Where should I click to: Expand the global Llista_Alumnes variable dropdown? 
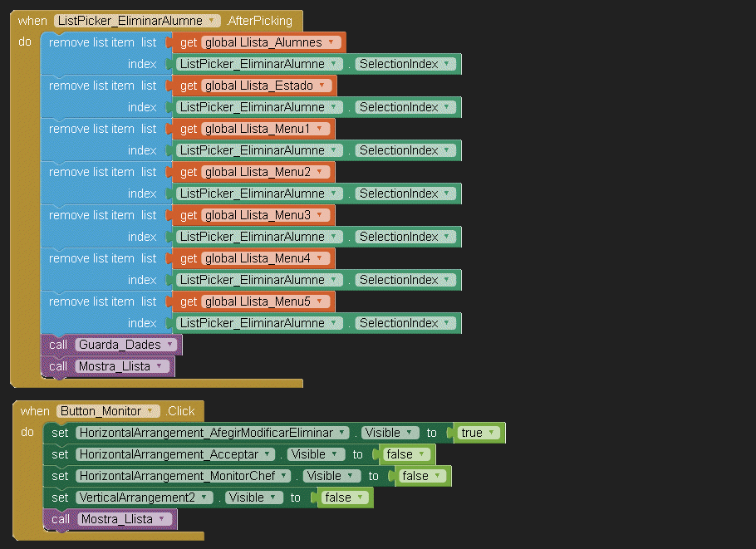[x=331, y=42]
